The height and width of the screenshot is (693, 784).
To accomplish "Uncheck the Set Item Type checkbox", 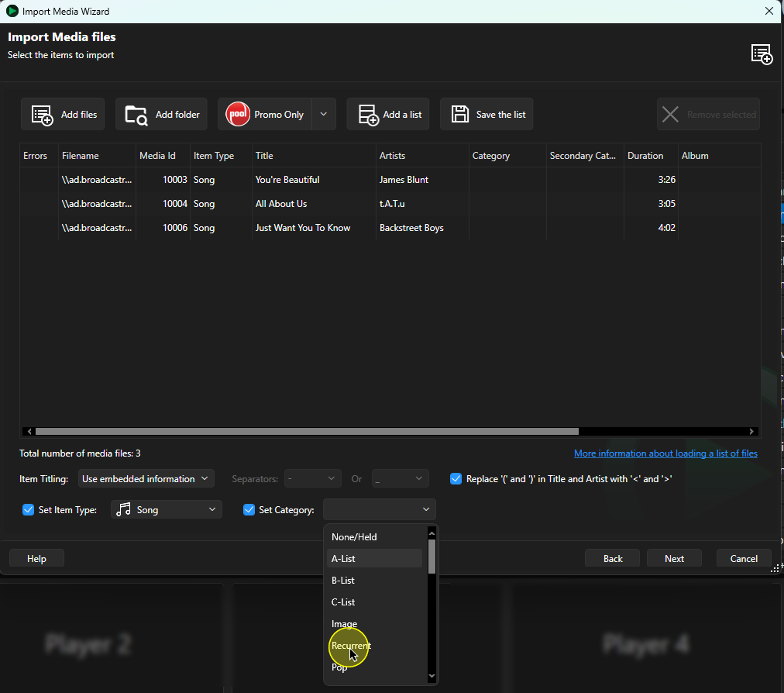I will [x=28, y=509].
